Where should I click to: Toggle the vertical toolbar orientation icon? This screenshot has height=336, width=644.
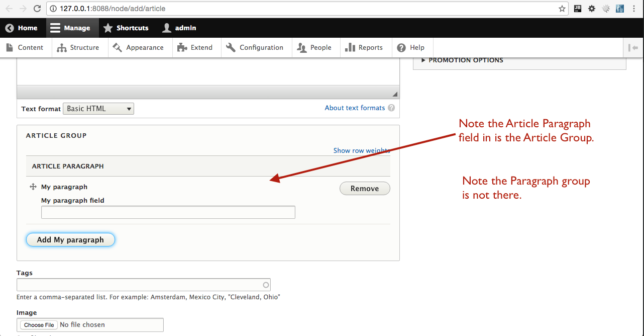[633, 47]
